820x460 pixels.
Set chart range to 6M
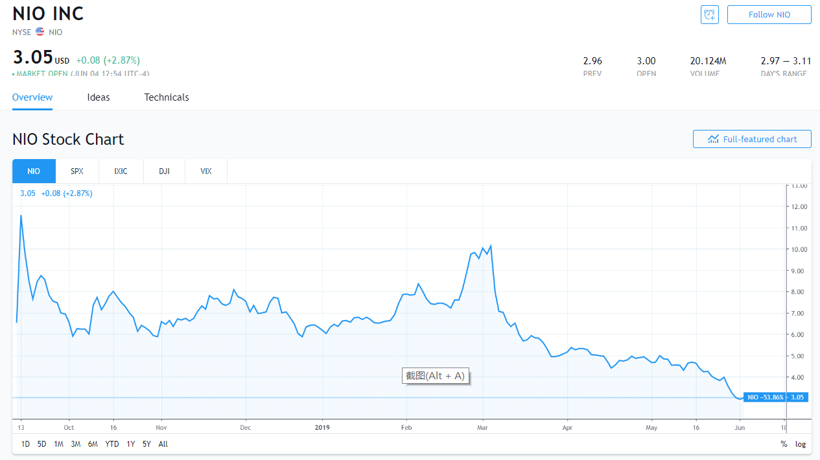(93, 444)
